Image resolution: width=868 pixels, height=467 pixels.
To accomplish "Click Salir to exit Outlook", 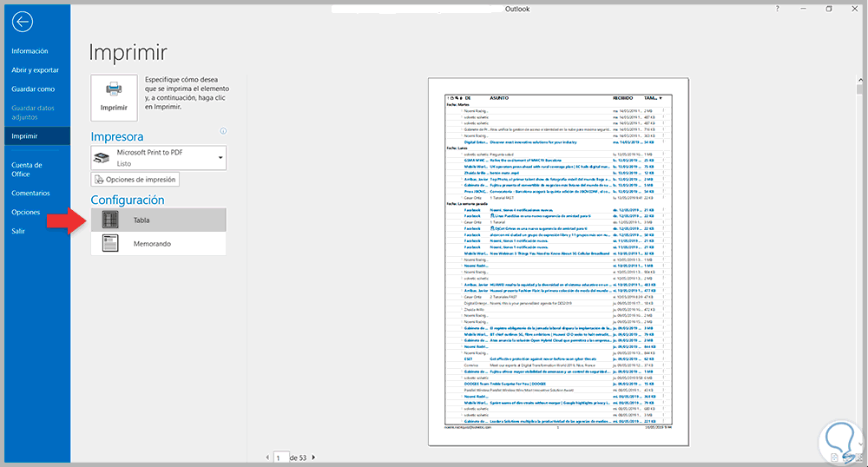I will point(18,231).
